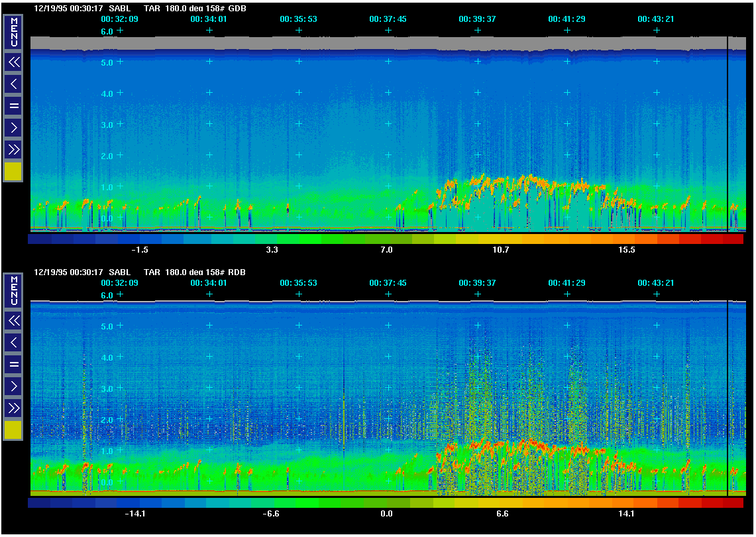The width and height of the screenshot is (756, 537).
Task: Click fast rewind double-arrow in top panel
Action: pyautogui.click(x=13, y=62)
